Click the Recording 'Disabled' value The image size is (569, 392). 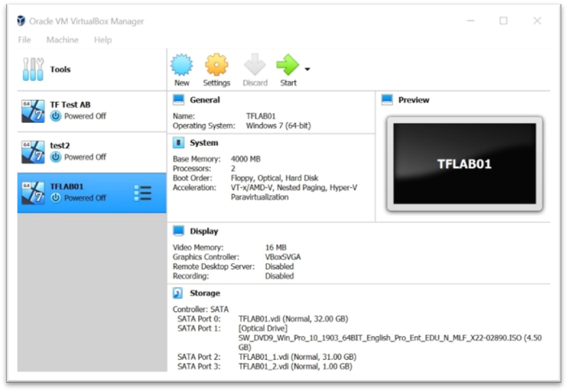[x=279, y=276]
